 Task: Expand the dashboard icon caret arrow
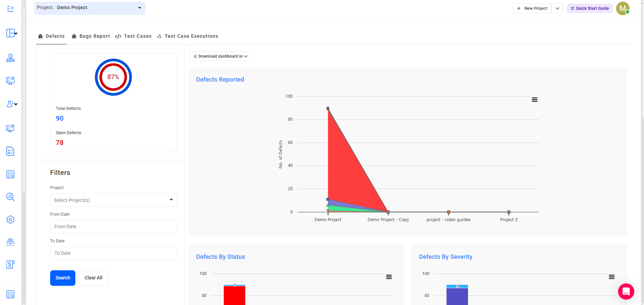coord(16,34)
